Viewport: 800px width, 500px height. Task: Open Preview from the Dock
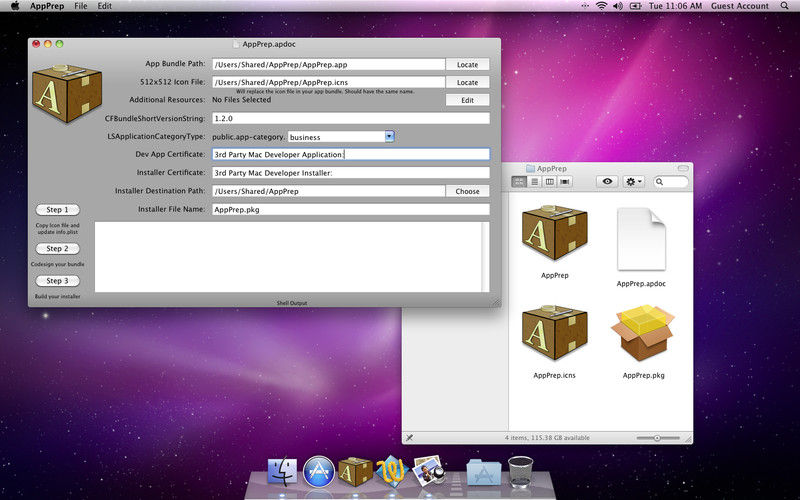(429, 470)
